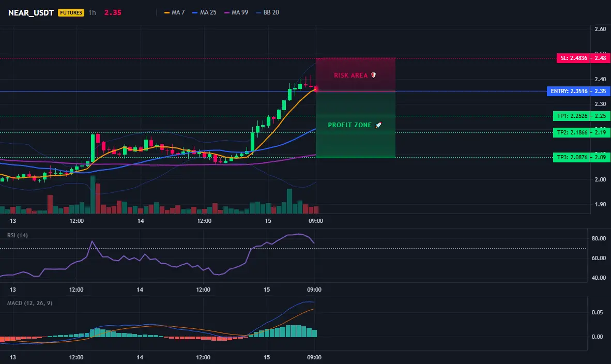Image resolution: width=611 pixels, height=364 pixels.
Task: Click the 09:00 marker on price time axis
Action: coord(316,221)
